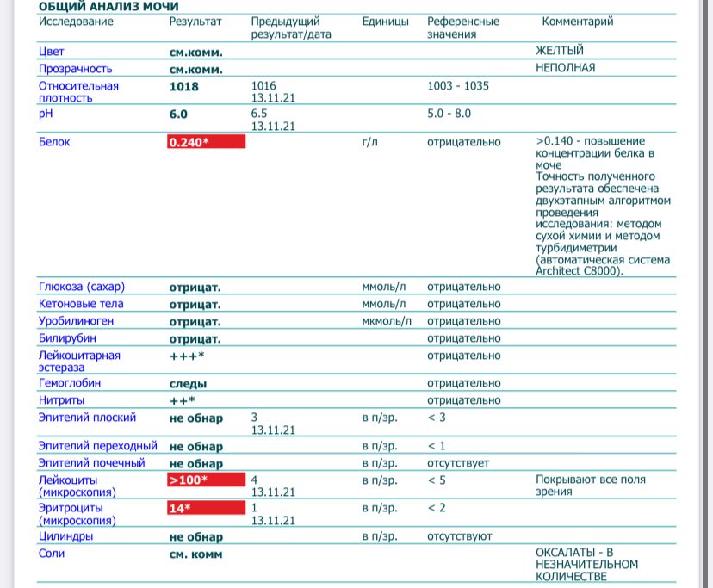Open the 'Белок' test name link
The image size is (713, 588).
tap(54, 142)
